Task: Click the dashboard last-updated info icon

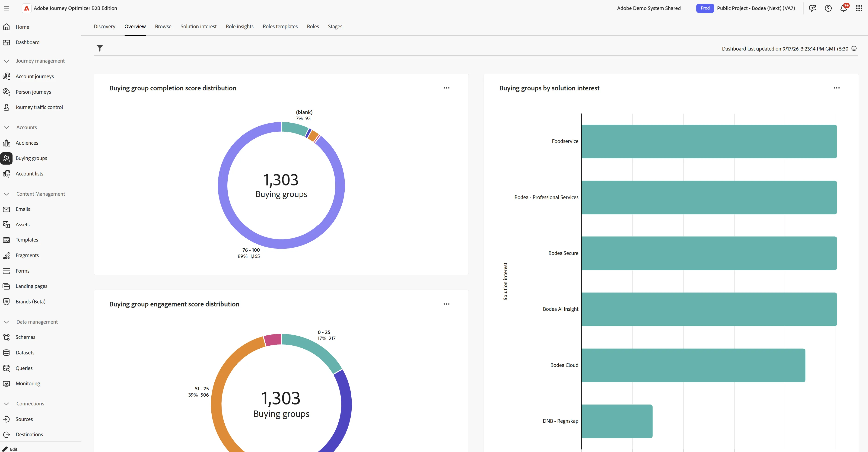Action: pos(854,48)
